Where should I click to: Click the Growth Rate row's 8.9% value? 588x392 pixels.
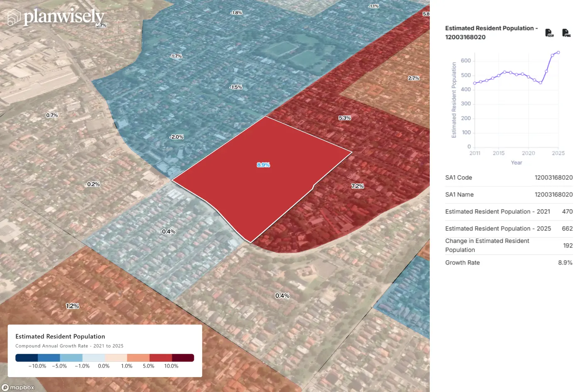click(x=565, y=262)
